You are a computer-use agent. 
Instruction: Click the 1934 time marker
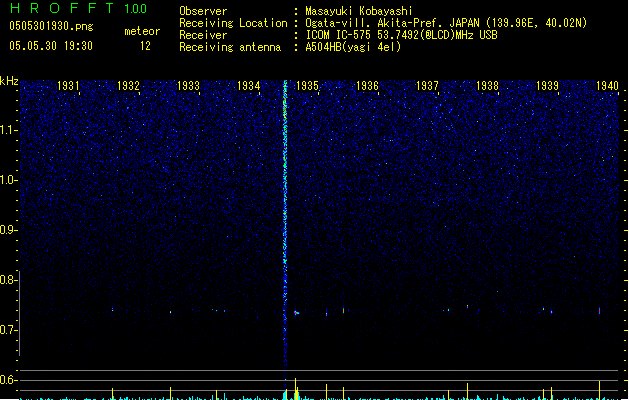pyautogui.click(x=248, y=85)
